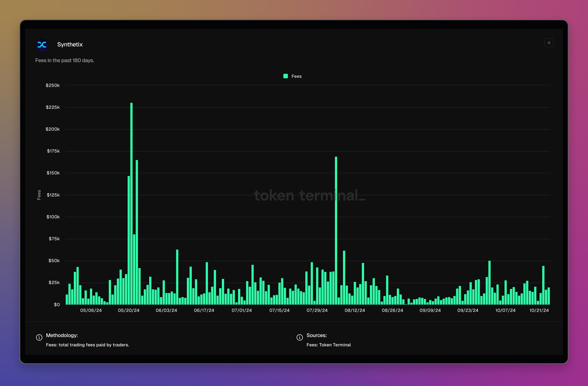Click the tall August bar near $168k
The height and width of the screenshot is (386, 588).
(x=336, y=231)
